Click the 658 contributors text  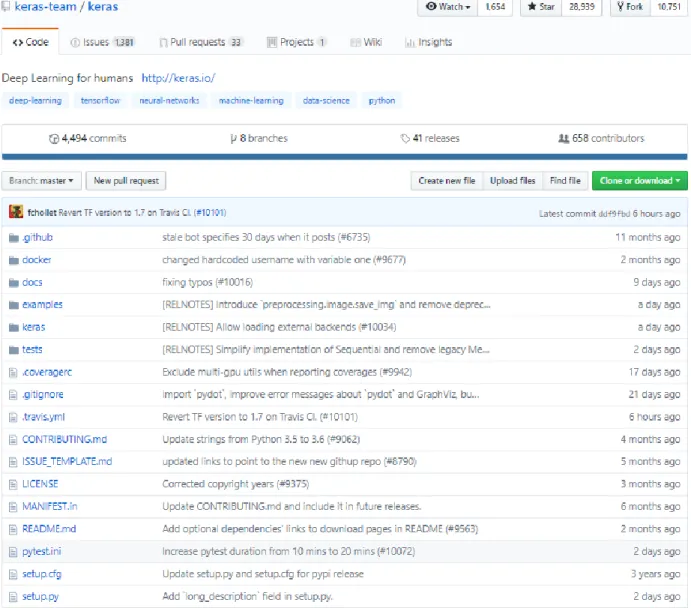[x=608, y=138]
